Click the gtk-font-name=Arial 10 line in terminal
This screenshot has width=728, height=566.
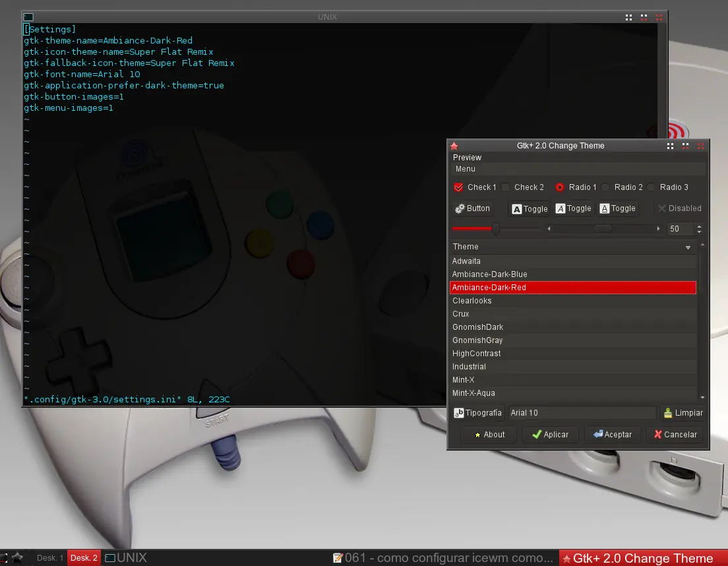tap(82, 75)
